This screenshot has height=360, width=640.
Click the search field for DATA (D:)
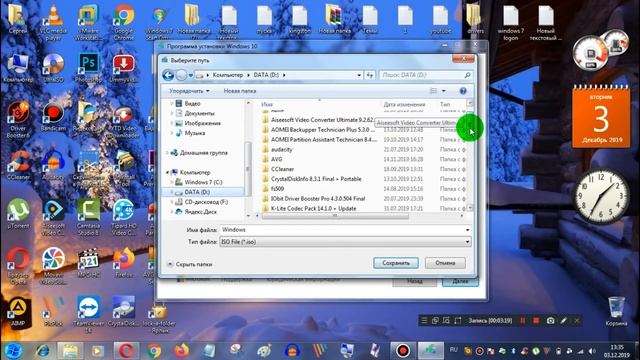point(425,75)
